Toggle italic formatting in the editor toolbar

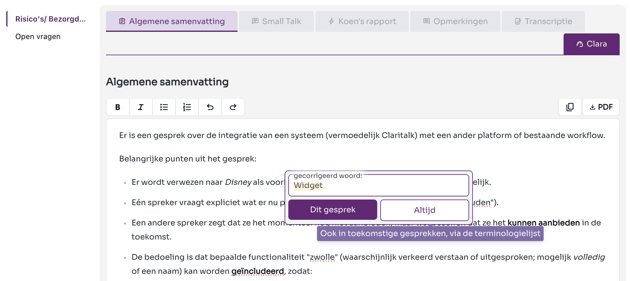click(141, 107)
